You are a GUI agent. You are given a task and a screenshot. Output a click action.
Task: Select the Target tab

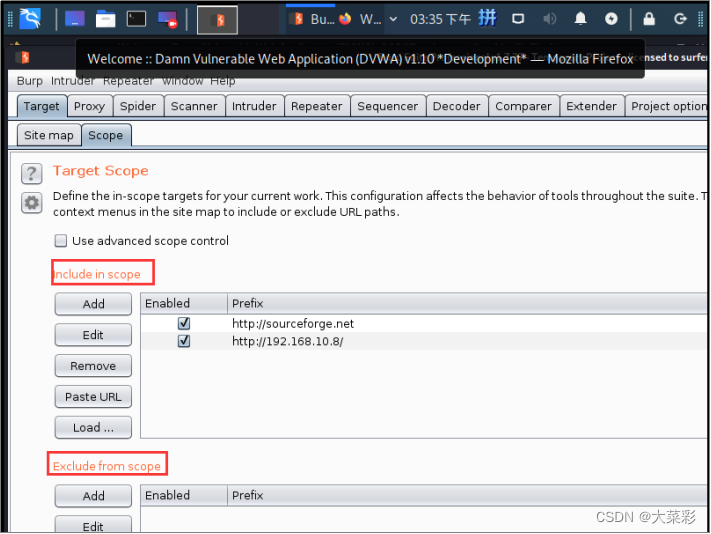coord(42,106)
